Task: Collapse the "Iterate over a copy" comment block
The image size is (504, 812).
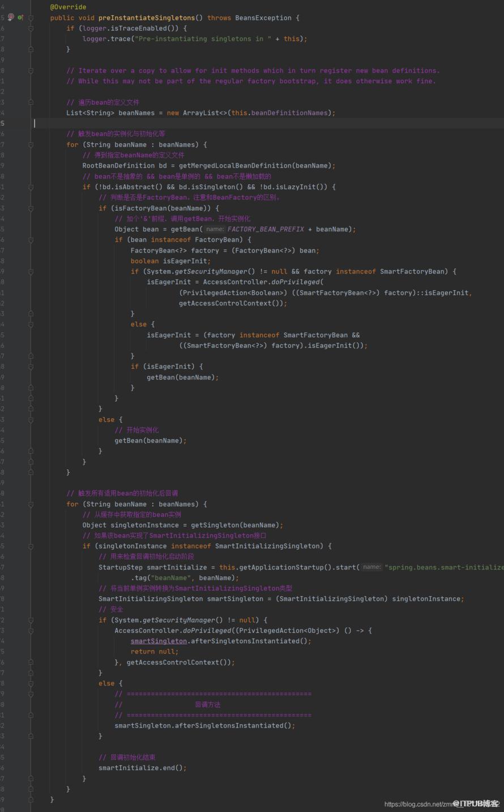Action: tap(31, 71)
